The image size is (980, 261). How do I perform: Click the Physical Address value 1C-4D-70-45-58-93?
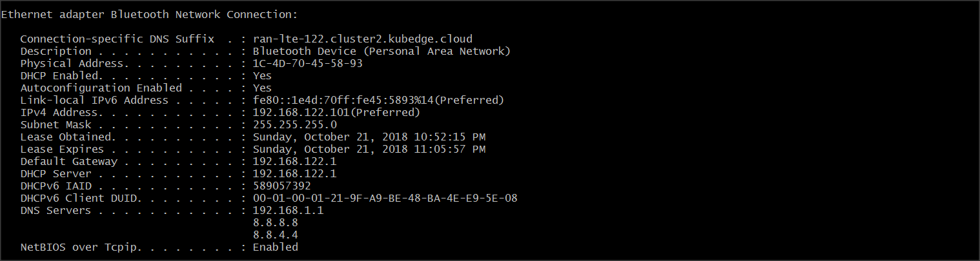point(307,63)
